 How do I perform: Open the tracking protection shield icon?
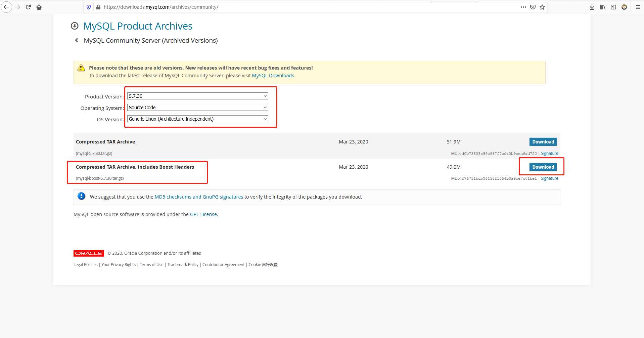(x=89, y=7)
